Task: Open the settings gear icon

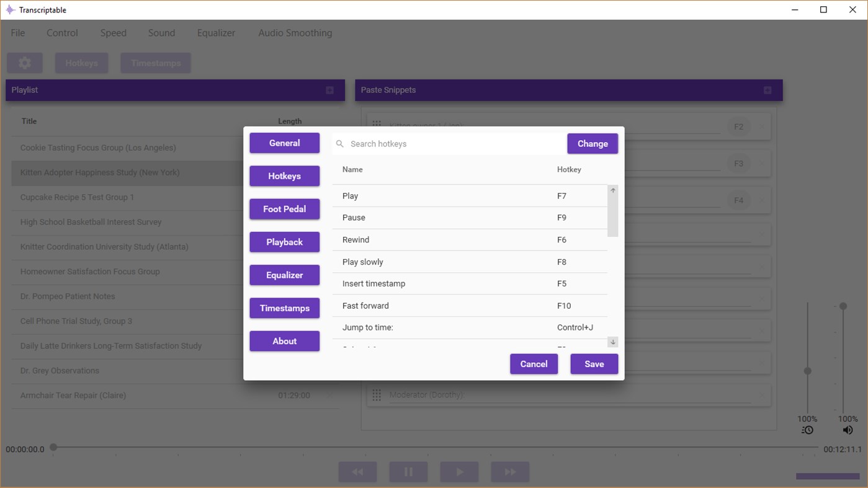Action: pyautogui.click(x=24, y=63)
